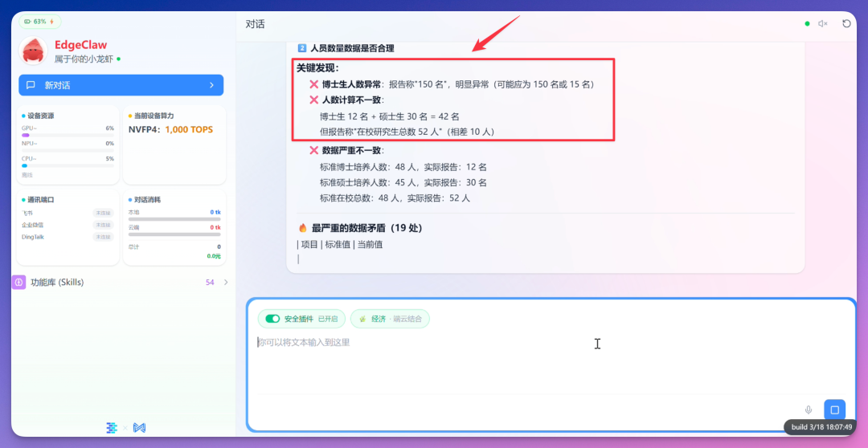Viewport: 868px width, 448px height.
Task: Click the refresh icon in header
Action: pyautogui.click(x=846, y=24)
